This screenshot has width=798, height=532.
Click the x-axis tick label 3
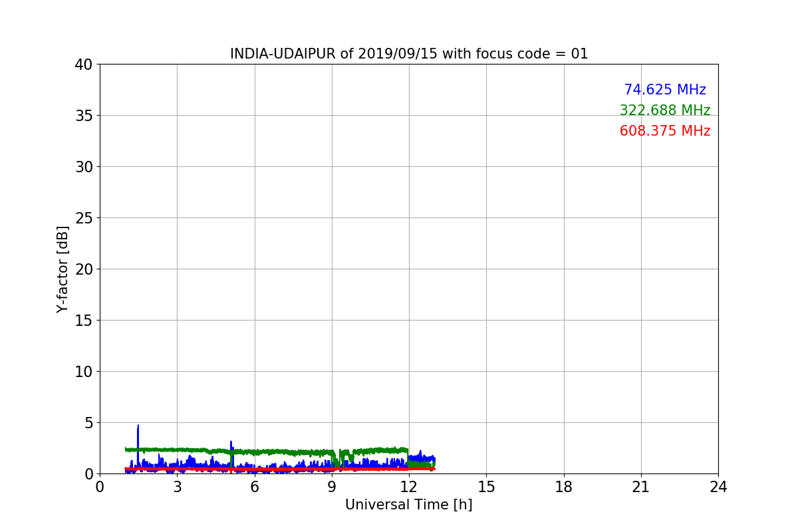click(177, 487)
